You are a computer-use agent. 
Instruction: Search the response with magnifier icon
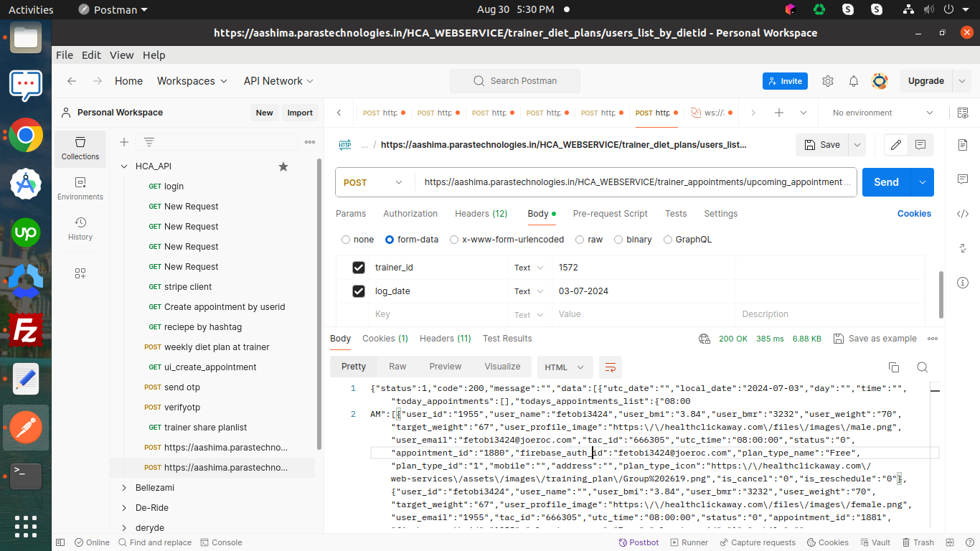coord(923,367)
